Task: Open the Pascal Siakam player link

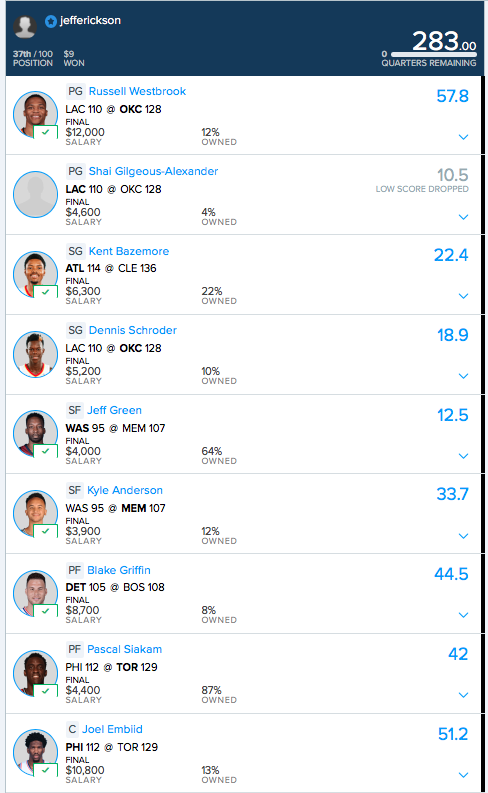Action: (x=124, y=649)
